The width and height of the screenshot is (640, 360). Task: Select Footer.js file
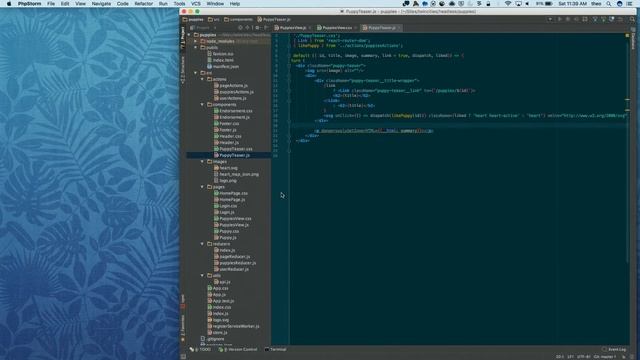225,130
